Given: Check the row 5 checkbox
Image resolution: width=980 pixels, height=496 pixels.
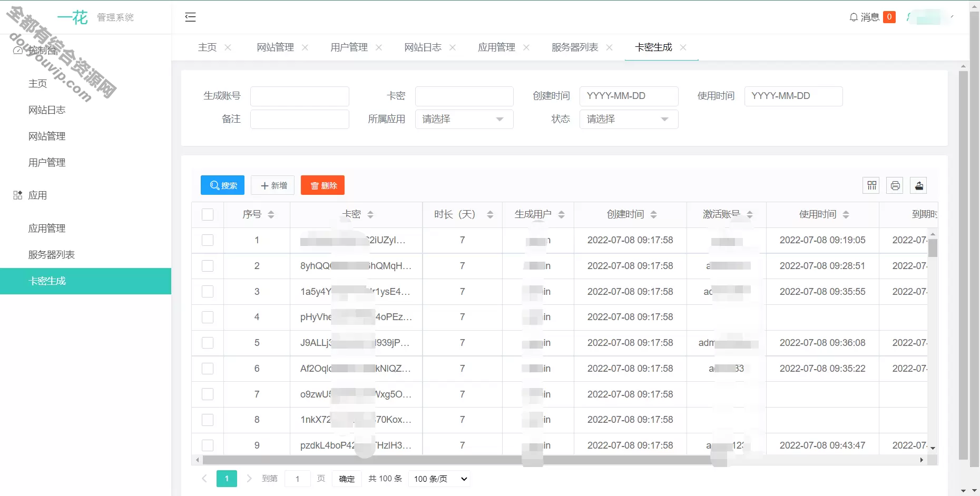Looking at the screenshot, I should 208,343.
